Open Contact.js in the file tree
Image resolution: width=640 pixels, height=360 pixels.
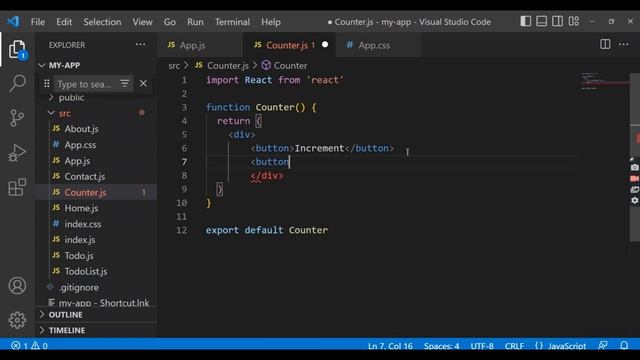pos(84,177)
